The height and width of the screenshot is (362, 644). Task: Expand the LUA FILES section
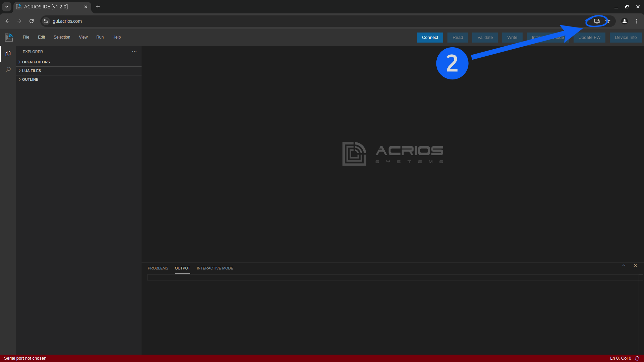pyautogui.click(x=31, y=71)
